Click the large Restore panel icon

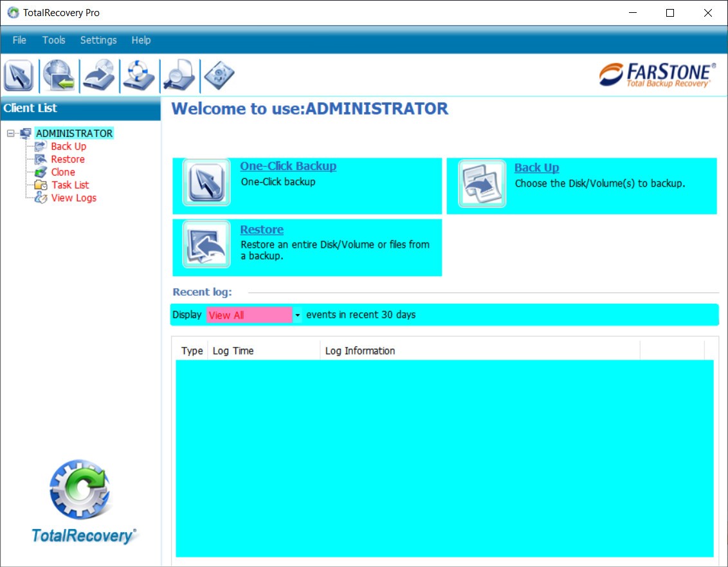(206, 245)
